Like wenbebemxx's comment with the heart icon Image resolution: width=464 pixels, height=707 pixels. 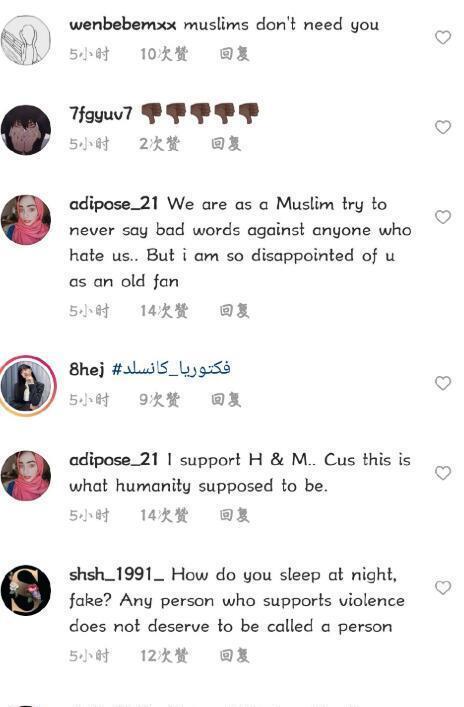443,37
